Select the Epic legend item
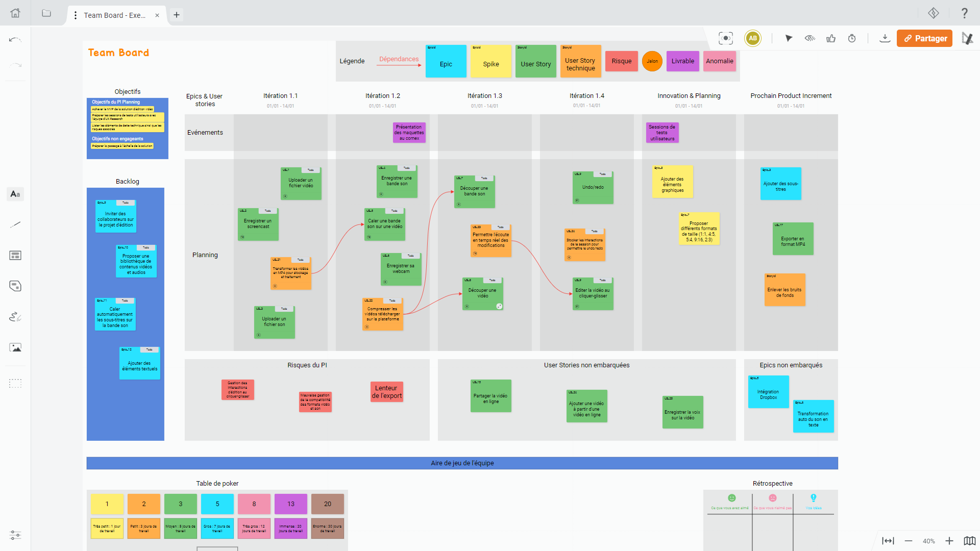The width and height of the screenshot is (980, 551). [445, 61]
